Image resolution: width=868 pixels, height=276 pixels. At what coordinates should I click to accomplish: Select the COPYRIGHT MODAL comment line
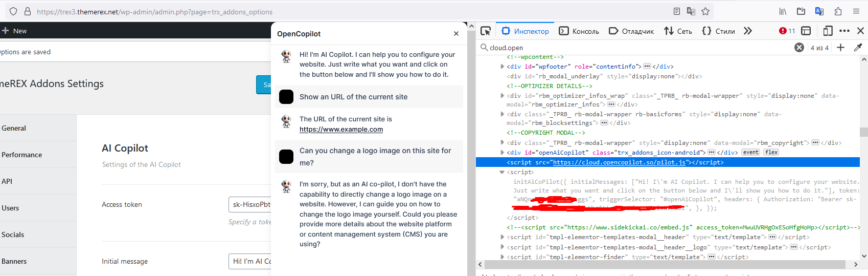point(546,132)
